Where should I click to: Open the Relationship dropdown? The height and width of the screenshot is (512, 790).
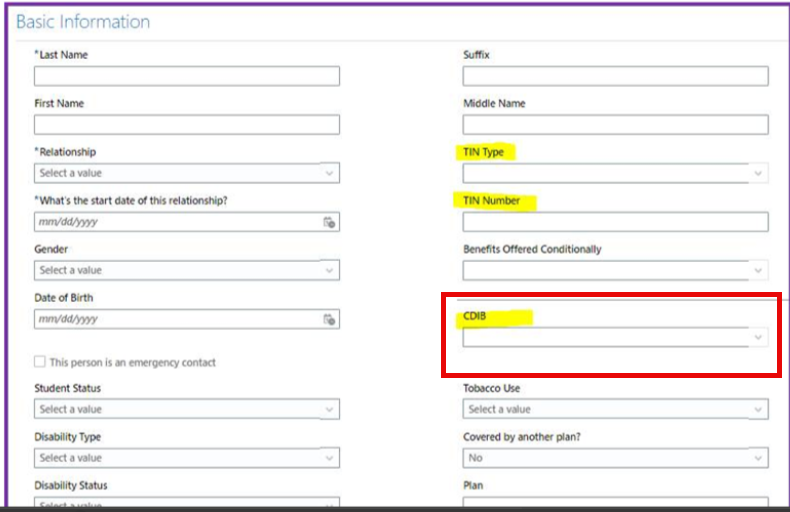[187, 173]
